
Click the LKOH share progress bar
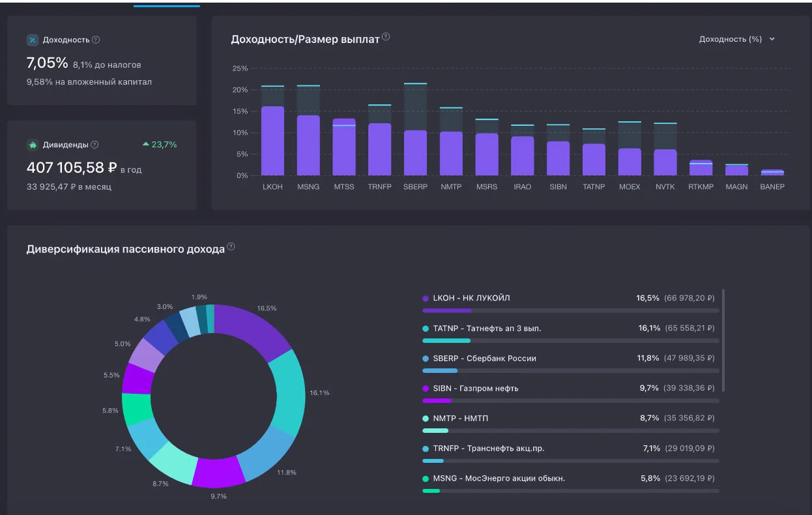point(571,310)
